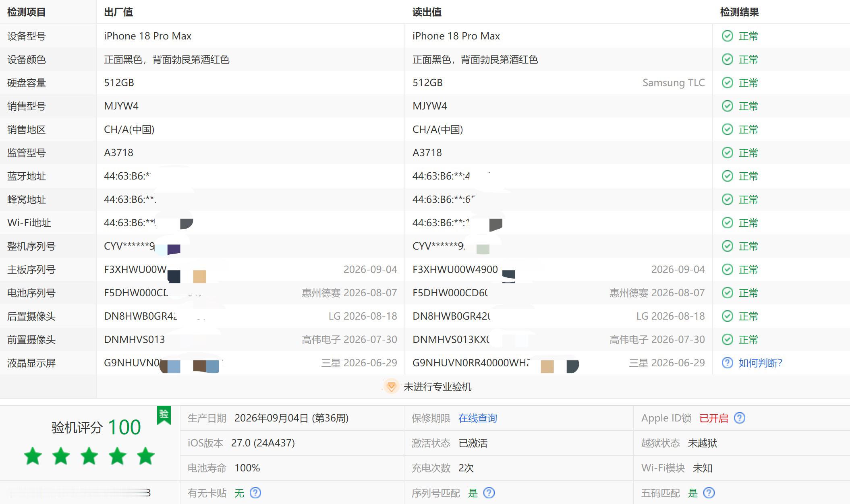Click the 电池寿命 100% value
The width and height of the screenshot is (850, 504).
(x=247, y=468)
